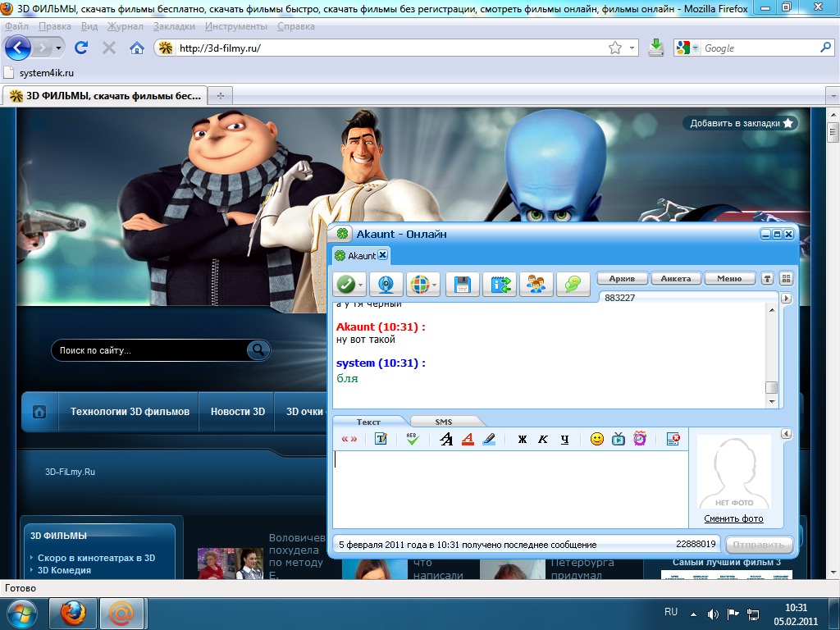Toggle italic К formatting

pos(543,440)
